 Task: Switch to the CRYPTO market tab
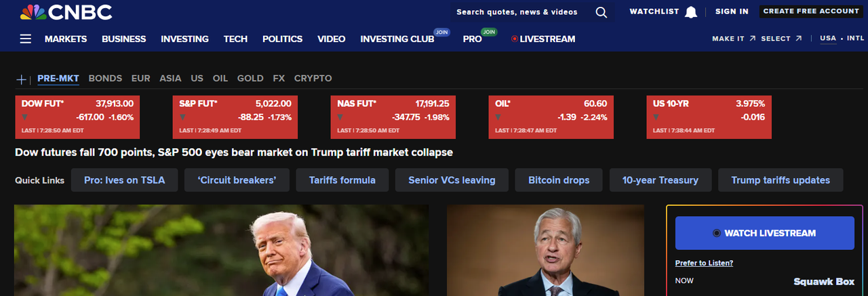(313, 79)
